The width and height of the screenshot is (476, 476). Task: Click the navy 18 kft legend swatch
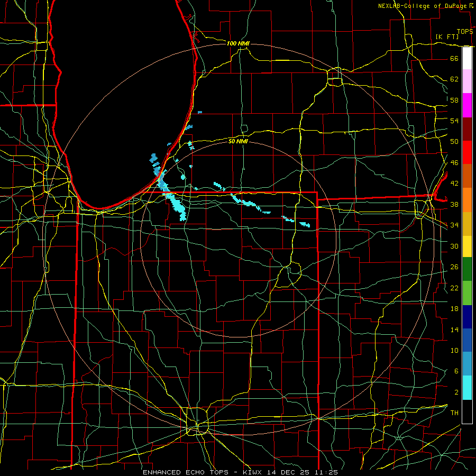point(467,317)
